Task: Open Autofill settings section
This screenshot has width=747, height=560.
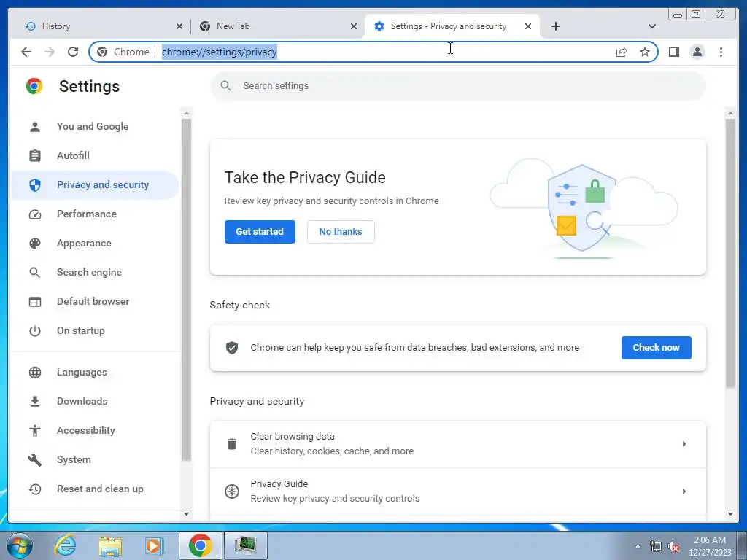Action: 94,156
